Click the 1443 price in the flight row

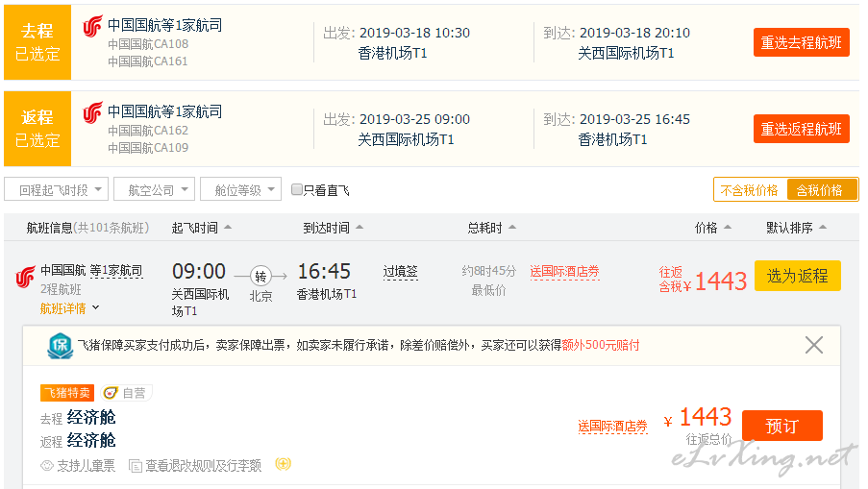point(721,281)
